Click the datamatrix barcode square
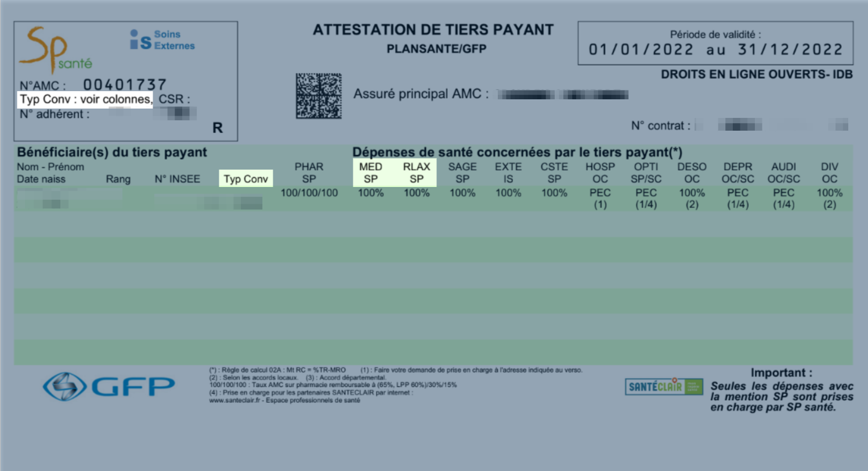 click(319, 96)
